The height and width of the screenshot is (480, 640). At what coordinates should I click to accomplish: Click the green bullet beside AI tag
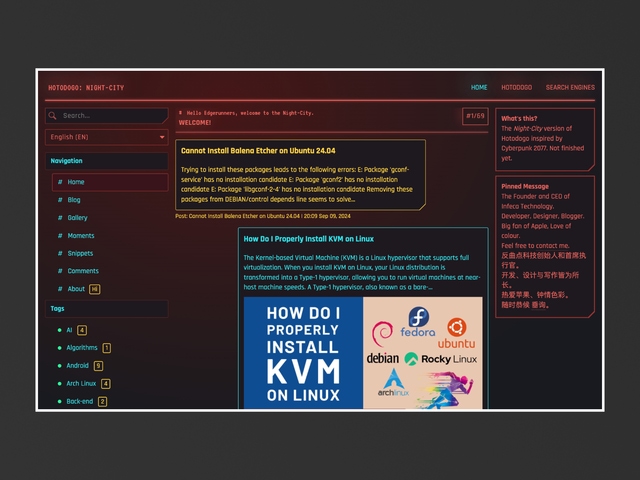click(x=57, y=330)
